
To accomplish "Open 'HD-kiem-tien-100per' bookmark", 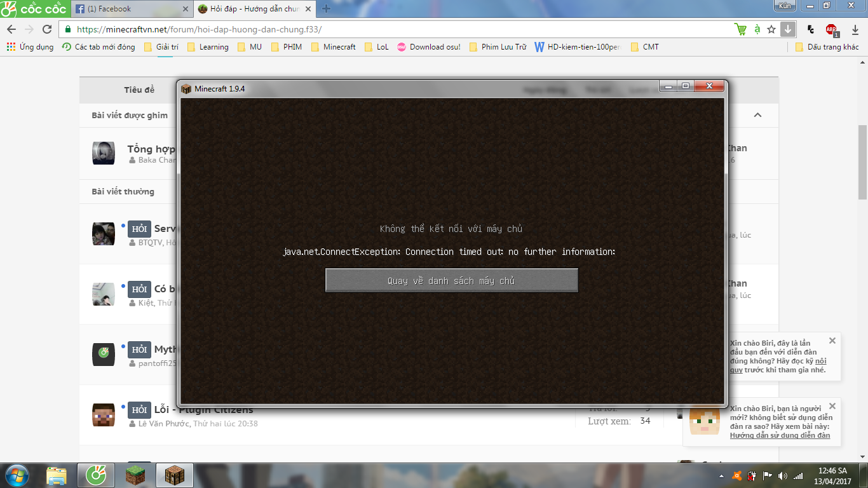I will (578, 47).
